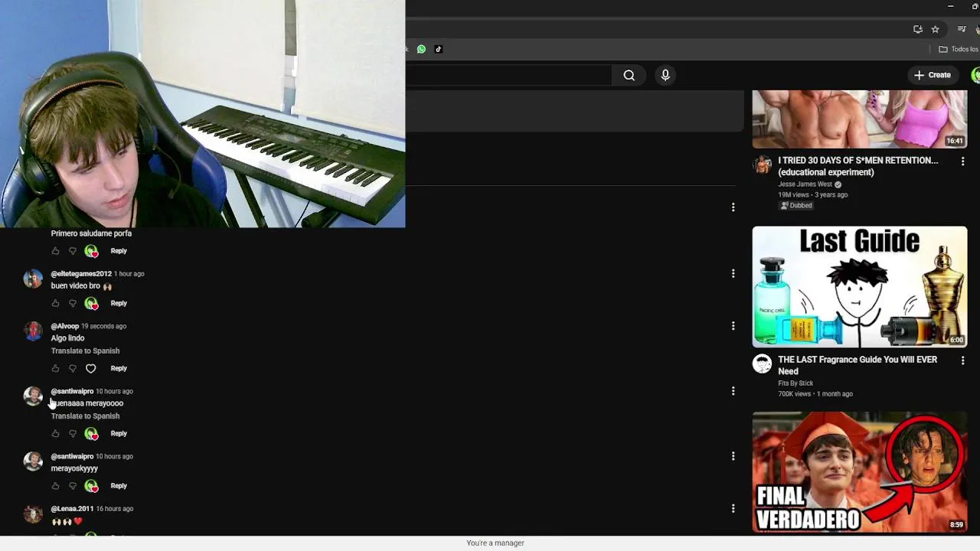The height and width of the screenshot is (551, 980).
Task: Reply to the 'Algo lindo' comment
Action: 119,368
